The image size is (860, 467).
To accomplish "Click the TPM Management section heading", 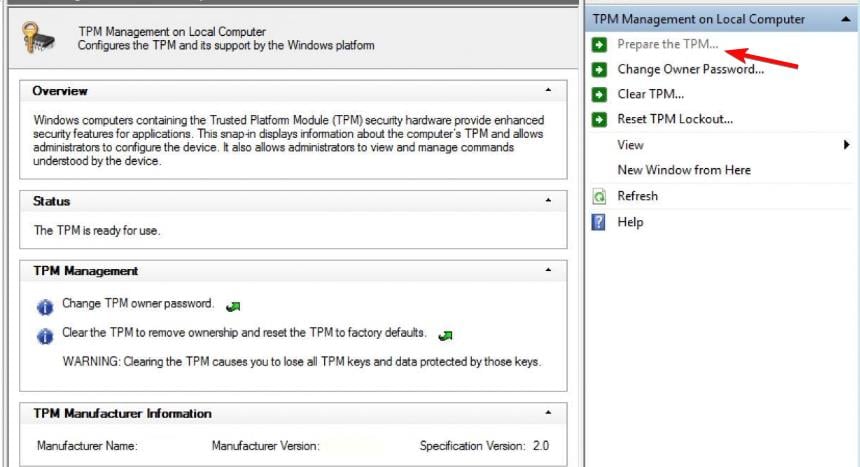I will click(86, 271).
